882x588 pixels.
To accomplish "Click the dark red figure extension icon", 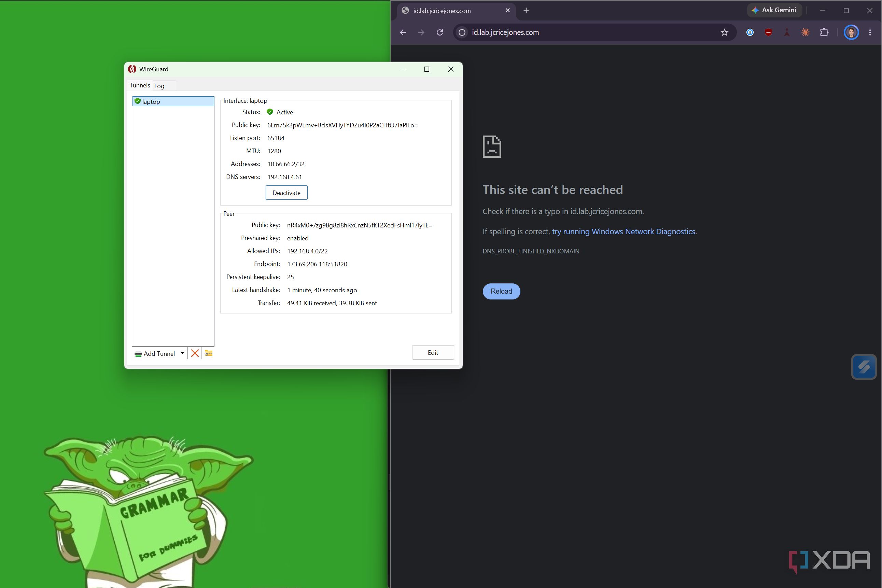I will (x=787, y=33).
